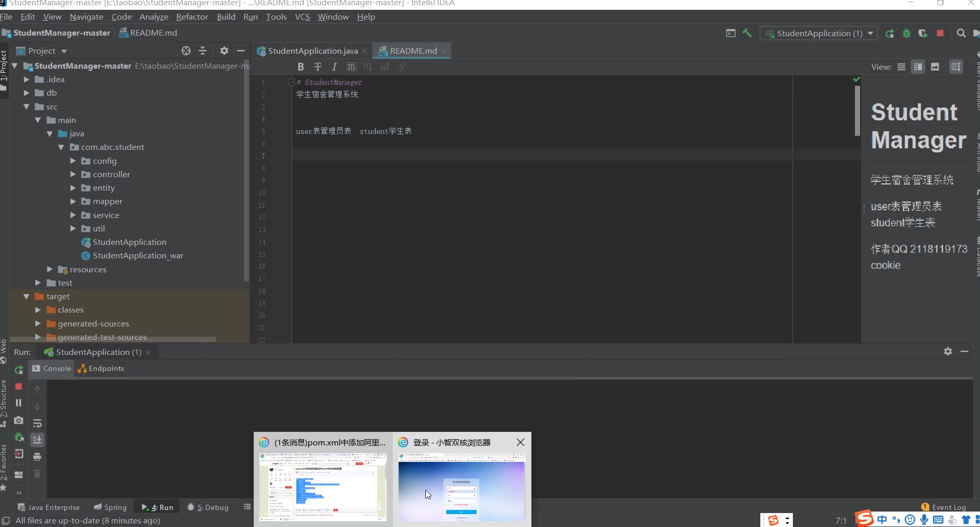980x527 pixels.
Task: Open the 5: Debug tool window
Action: tap(208, 507)
